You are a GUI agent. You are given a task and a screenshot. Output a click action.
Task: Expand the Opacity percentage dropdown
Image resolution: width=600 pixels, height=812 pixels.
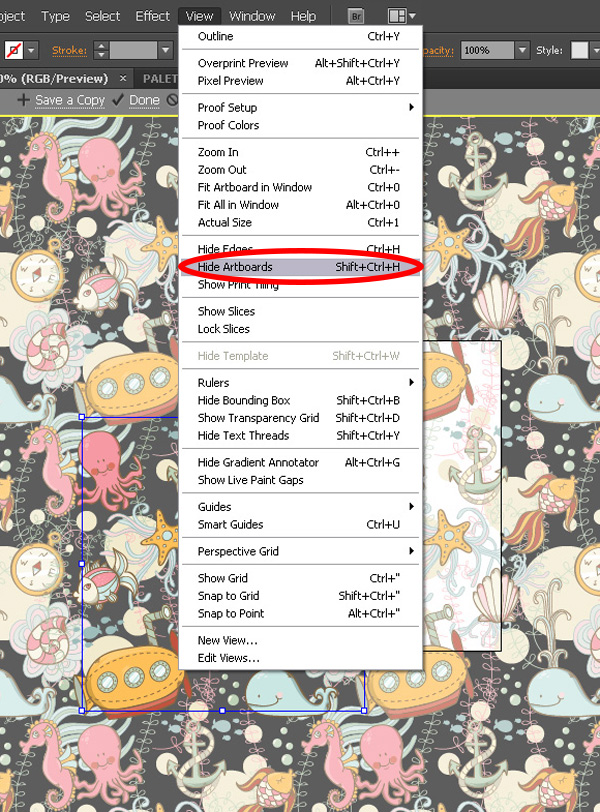[522, 50]
